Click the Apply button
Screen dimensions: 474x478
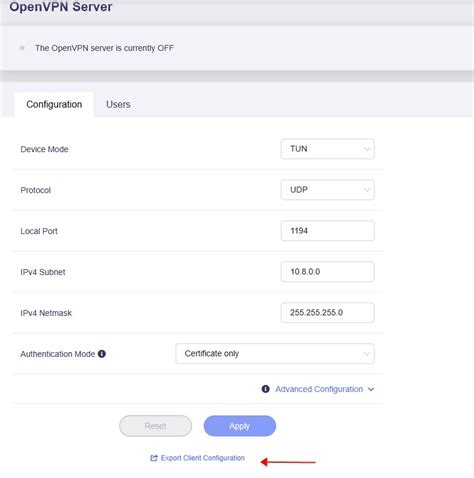click(x=240, y=426)
